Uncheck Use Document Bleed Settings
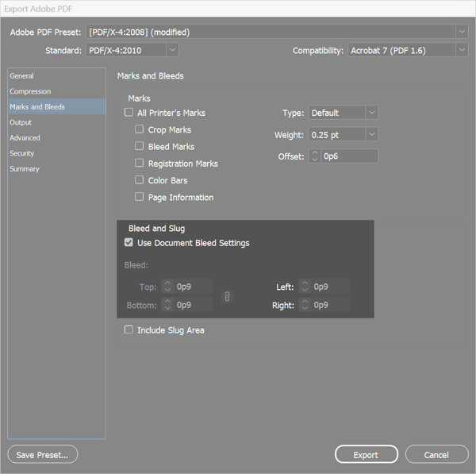The width and height of the screenshot is (476, 474). (x=129, y=242)
